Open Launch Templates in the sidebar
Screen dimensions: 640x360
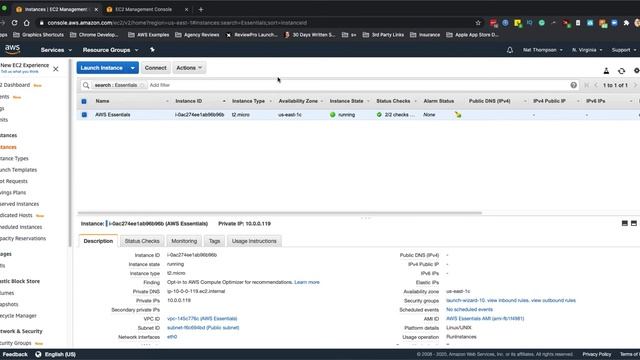pyautogui.click(x=18, y=170)
